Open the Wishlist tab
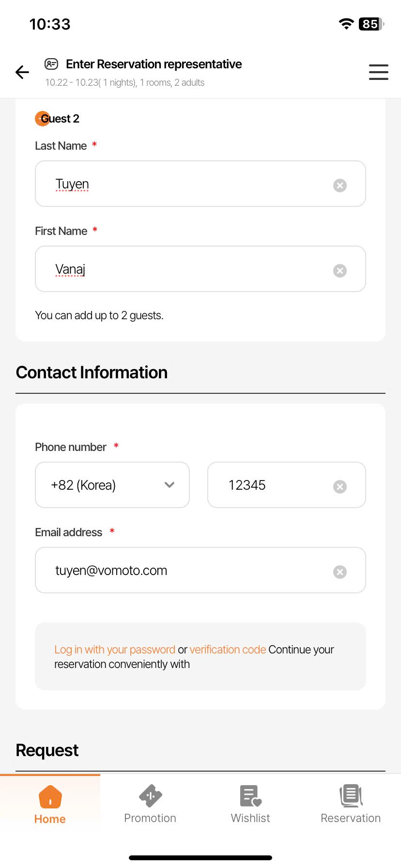The width and height of the screenshot is (401, 868). (250, 804)
